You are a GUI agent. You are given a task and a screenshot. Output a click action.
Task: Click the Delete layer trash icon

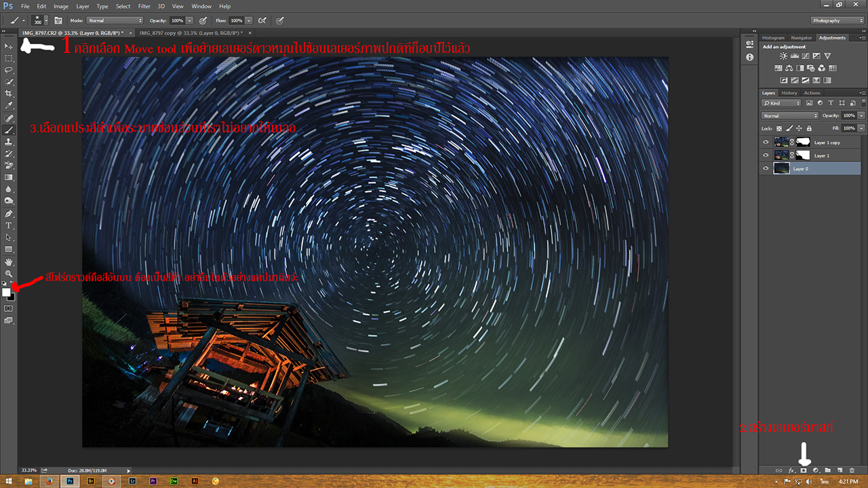(852, 470)
